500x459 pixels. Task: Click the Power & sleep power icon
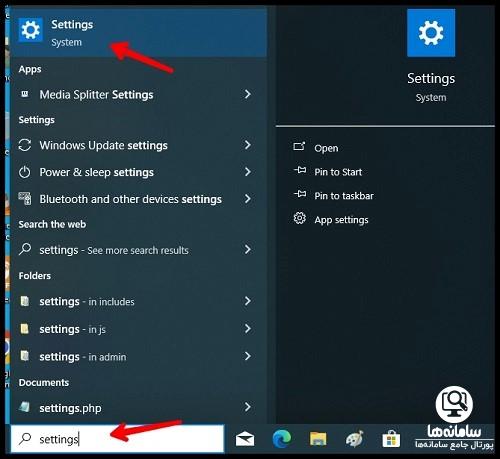[x=25, y=172]
